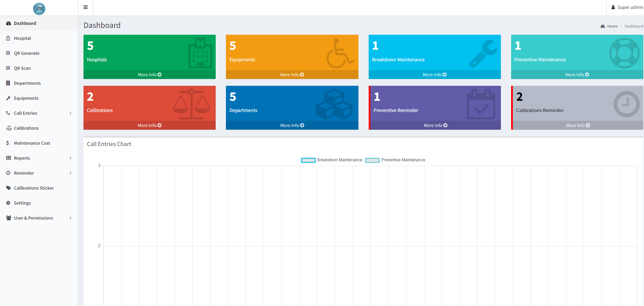Image resolution: width=644 pixels, height=306 pixels.
Task: Click the Settings gear icon in sidebar
Action: pyautogui.click(x=8, y=203)
